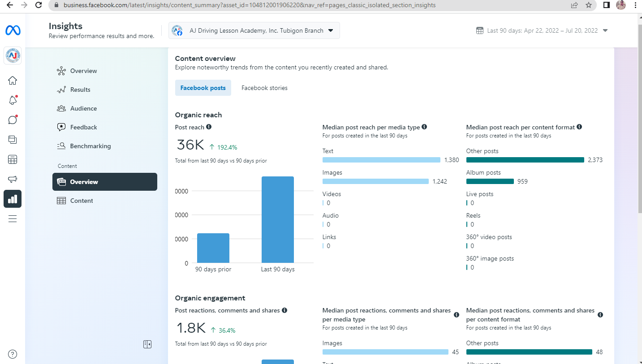The height and width of the screenshot is (364, 642).
Task: Reload the page with the refresh icon
Action: pyautogui.click(x=39, y=5)
